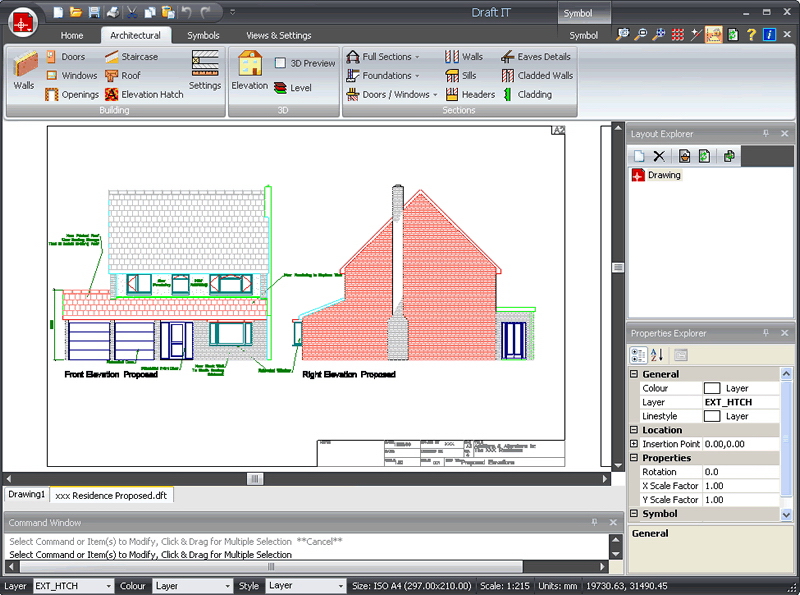Pin the Layout Explorer panel
800x595 pixels.
766,134
